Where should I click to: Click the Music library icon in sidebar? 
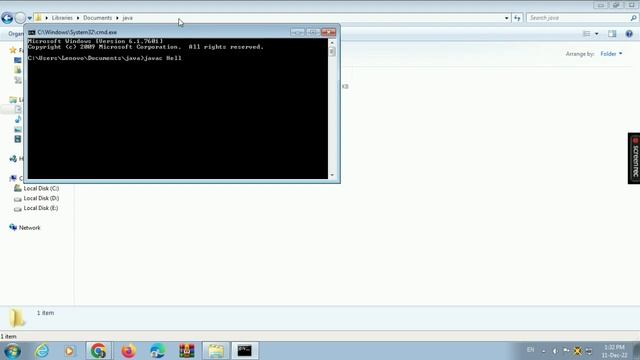18,119
